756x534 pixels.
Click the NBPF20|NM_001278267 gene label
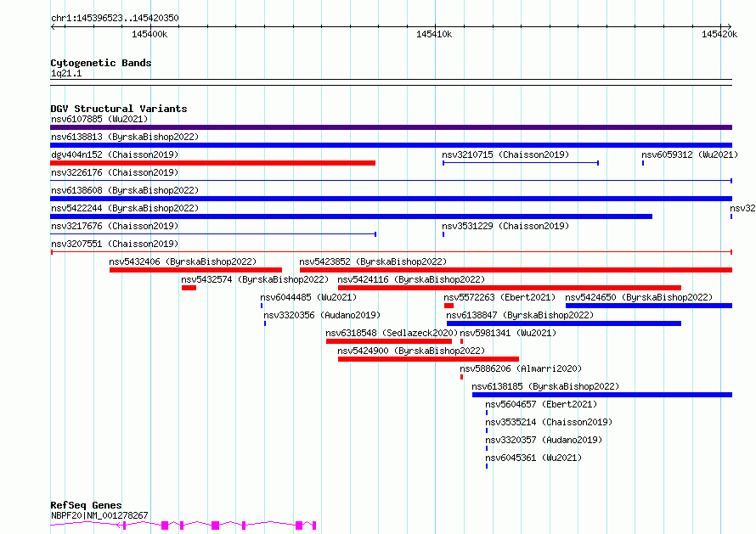click(99, 515)
